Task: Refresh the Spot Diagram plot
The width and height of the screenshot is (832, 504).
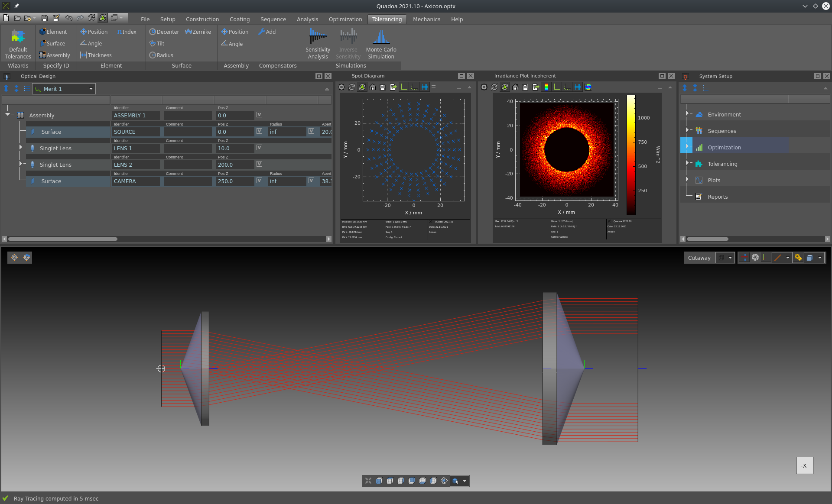Action: pos(352,87)
